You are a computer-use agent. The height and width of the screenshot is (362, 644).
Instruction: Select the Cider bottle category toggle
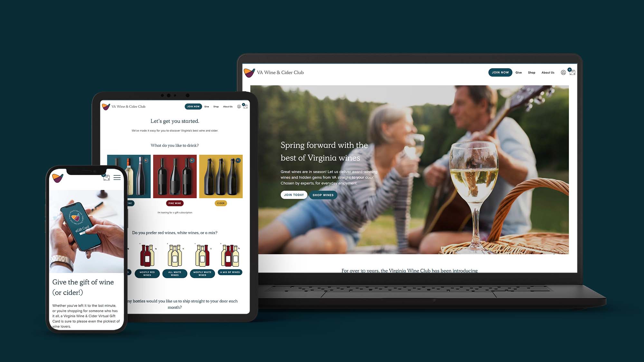pyautogui.click(x=221, y=203)
